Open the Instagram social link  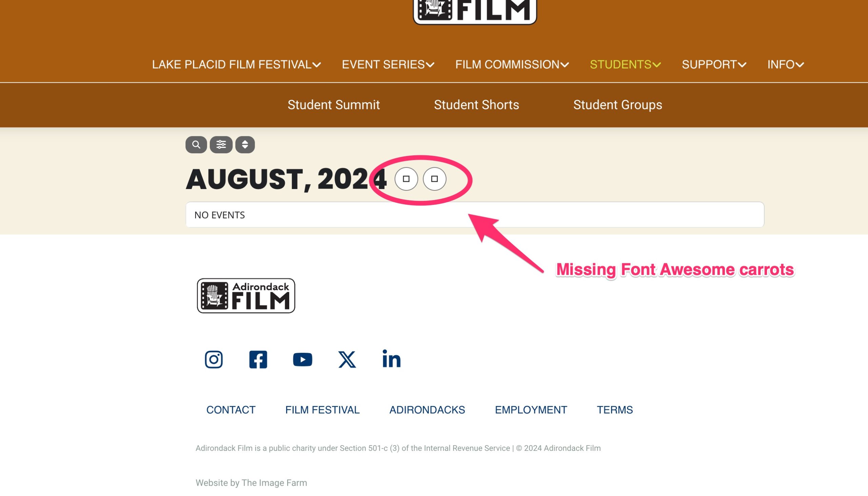coord(214,359)
